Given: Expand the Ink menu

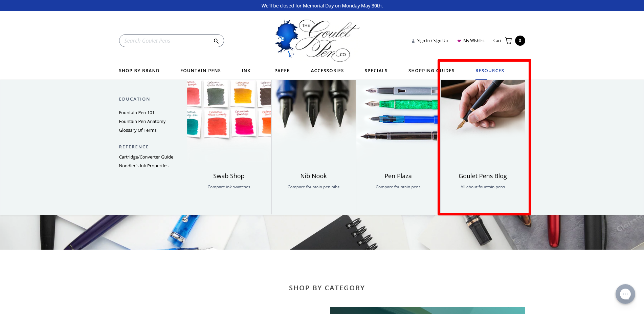Looking at the screenshot, I should (246, 71).
